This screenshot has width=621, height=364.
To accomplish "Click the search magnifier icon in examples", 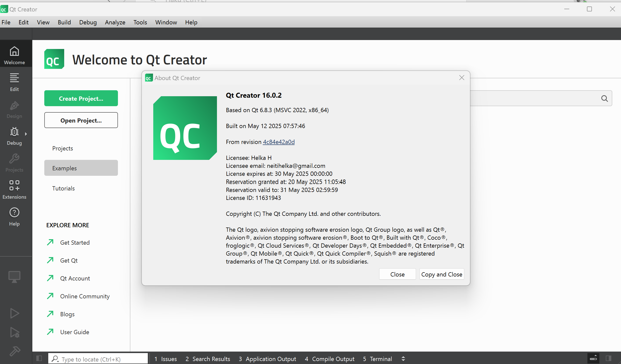I will 604,98.
